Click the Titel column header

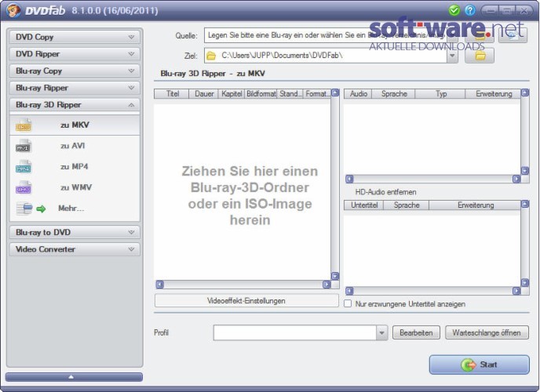[172, 94]
